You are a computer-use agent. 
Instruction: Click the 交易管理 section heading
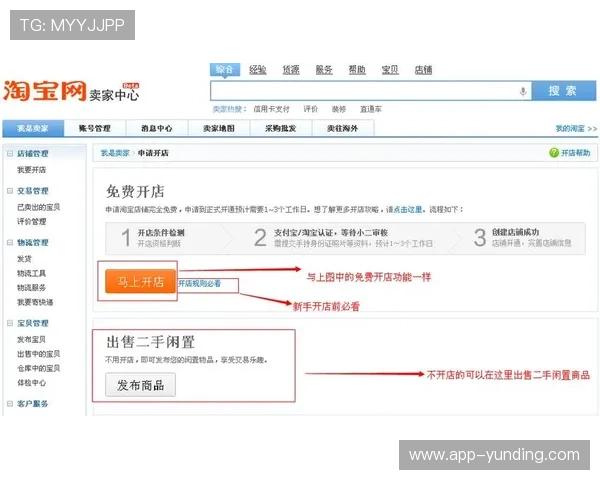[33, 191]
